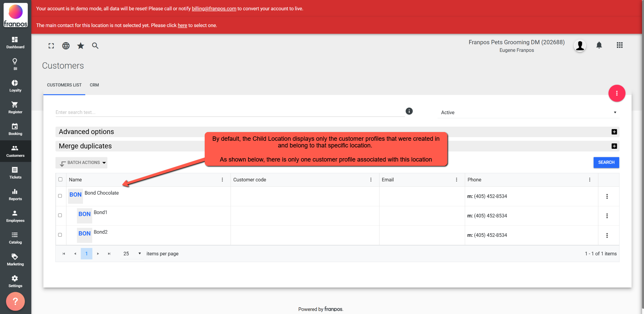Click the Enter search text field
Screen dimensions: 644x314
(230, 112)
